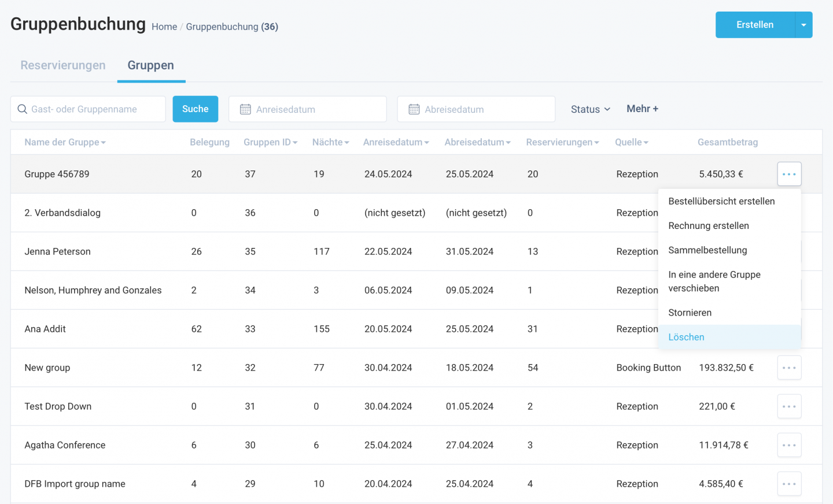Screen dimensions: 833x504
Task: Click the magnifier icon in search field
Action: pos(23,109)
